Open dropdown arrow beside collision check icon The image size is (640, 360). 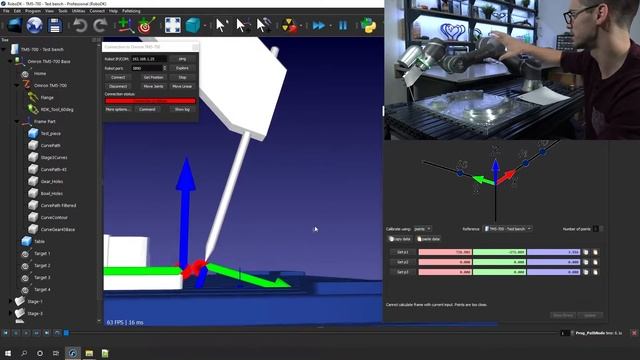[x=301, y=26]
